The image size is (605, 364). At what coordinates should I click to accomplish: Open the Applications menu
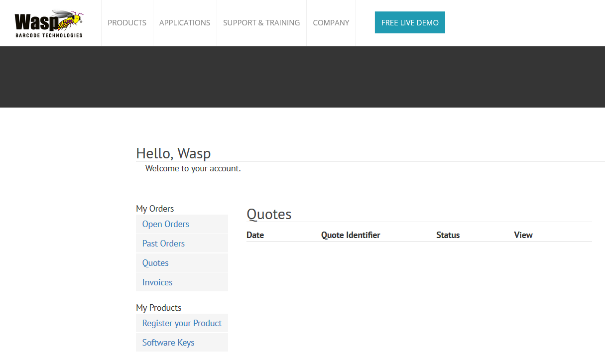point(185,23)
